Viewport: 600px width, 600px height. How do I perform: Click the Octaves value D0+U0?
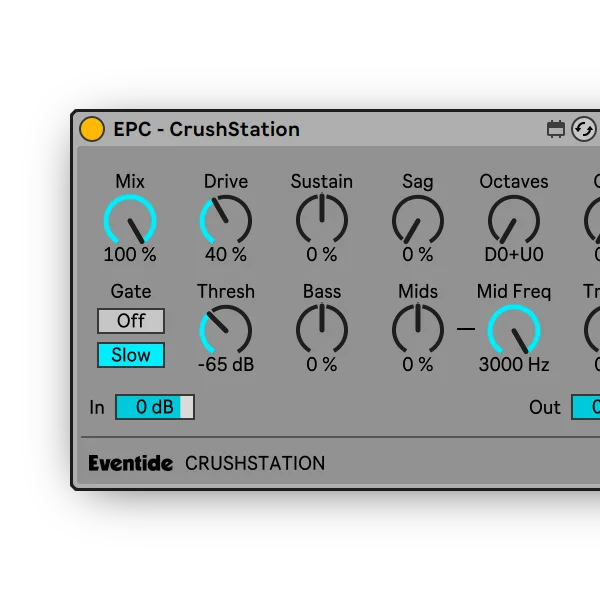click(x=514, y=254)
